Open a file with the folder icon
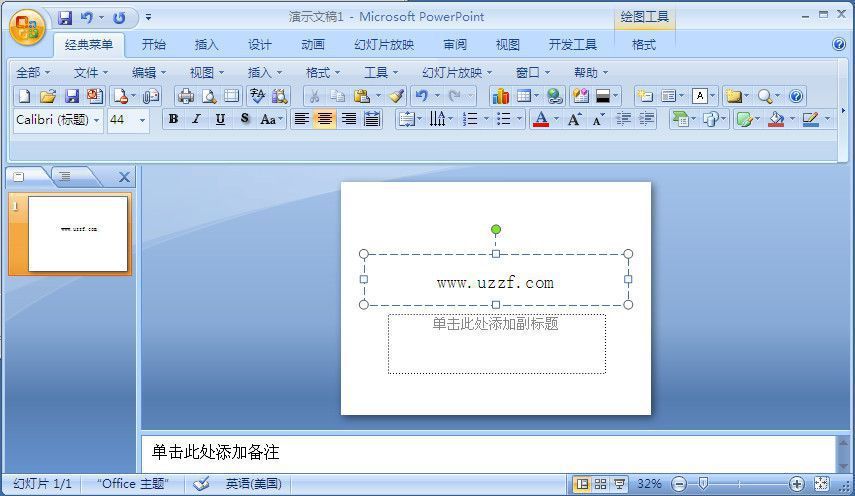This screenshot has width=855, height=496. (x=48, y=96)
